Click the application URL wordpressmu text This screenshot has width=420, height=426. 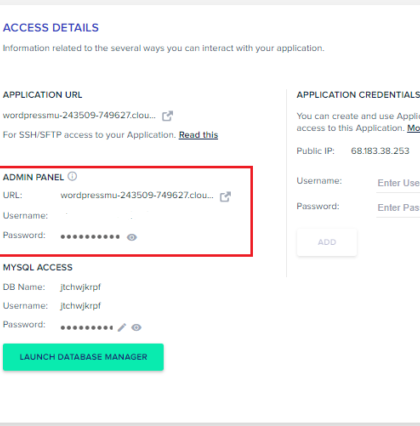[79, 115]
